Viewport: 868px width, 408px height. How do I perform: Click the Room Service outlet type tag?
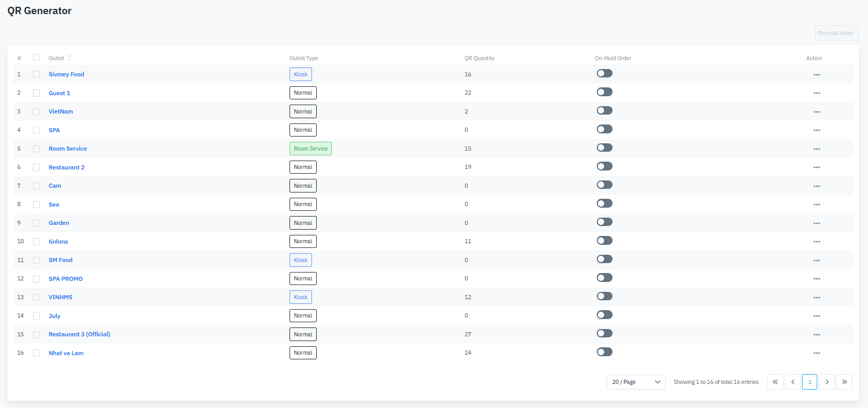coord(310,149)
